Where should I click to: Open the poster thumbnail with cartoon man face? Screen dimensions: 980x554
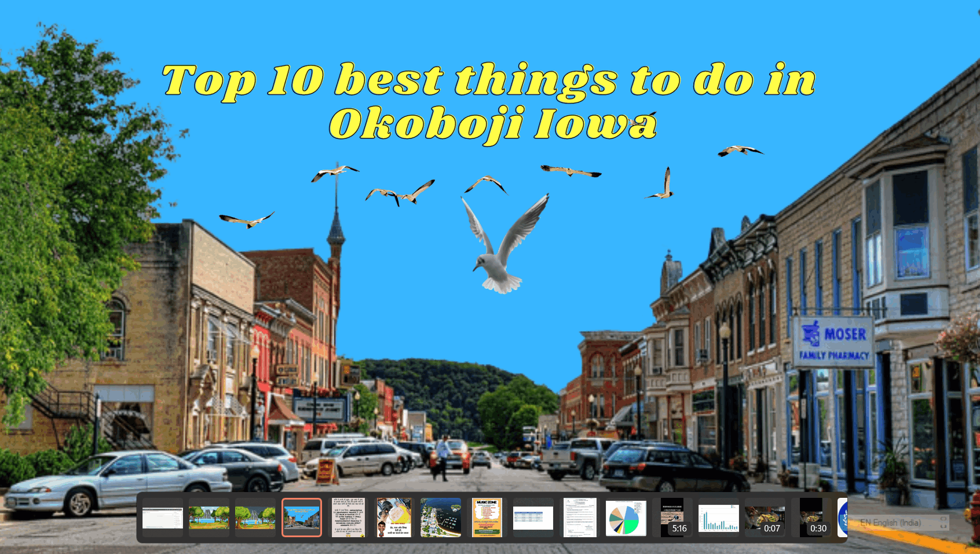point(394,518)
